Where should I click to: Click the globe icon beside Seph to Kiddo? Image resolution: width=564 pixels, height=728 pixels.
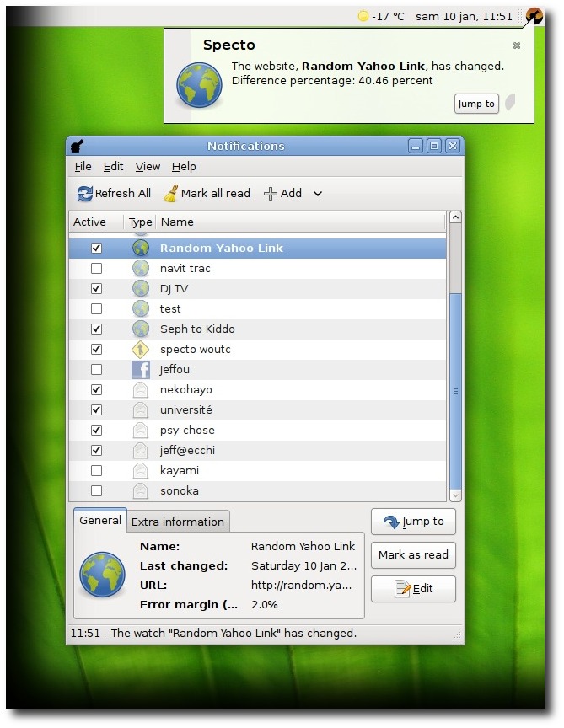tap(141, 329)
